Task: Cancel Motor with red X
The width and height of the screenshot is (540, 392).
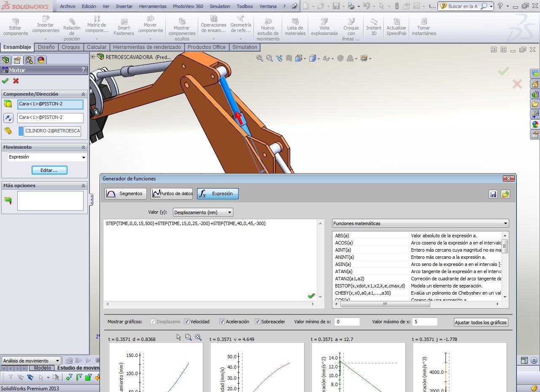Action: 16,81
